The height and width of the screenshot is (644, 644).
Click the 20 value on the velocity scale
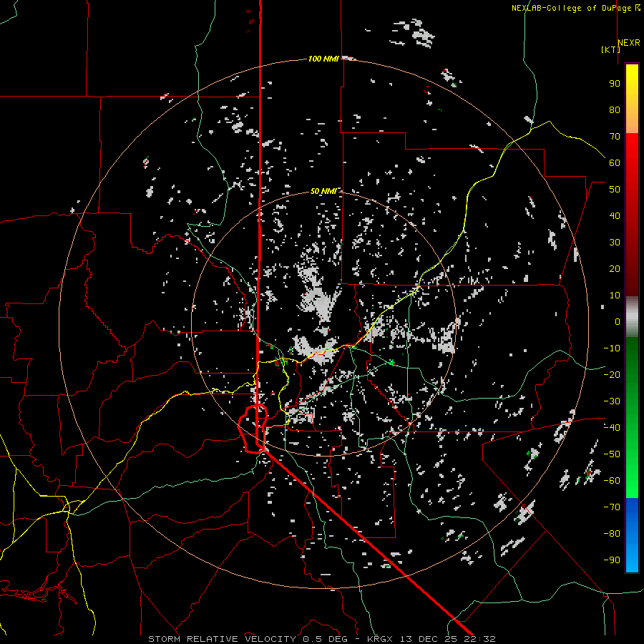(x=615, y=269)
